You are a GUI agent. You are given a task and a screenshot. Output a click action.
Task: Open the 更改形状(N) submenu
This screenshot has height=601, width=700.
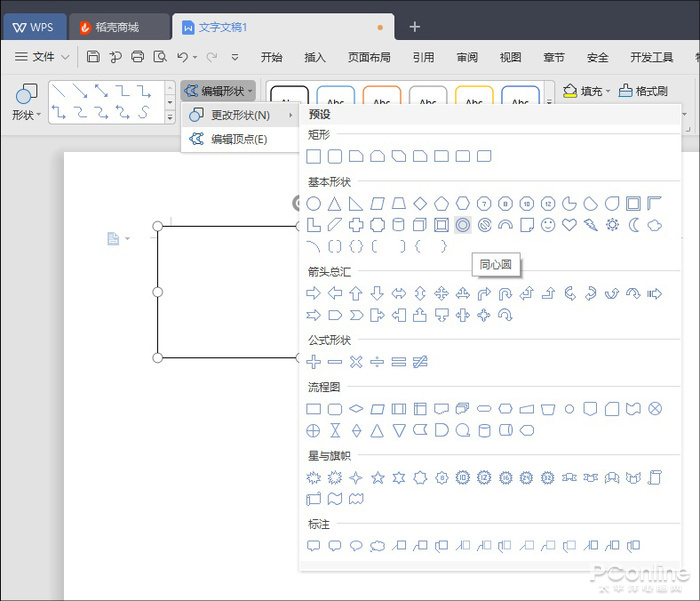pos(240,115)
